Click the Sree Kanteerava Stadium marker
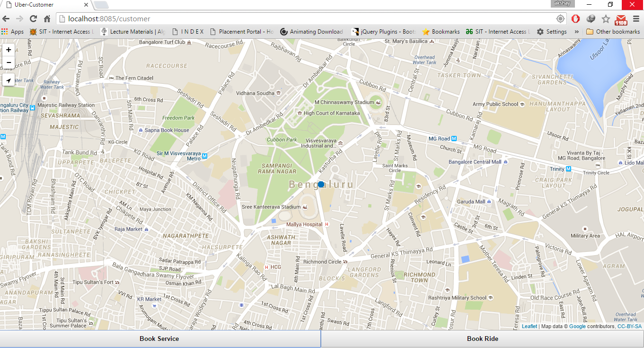The image size is (644, 348). pos(305,207)
